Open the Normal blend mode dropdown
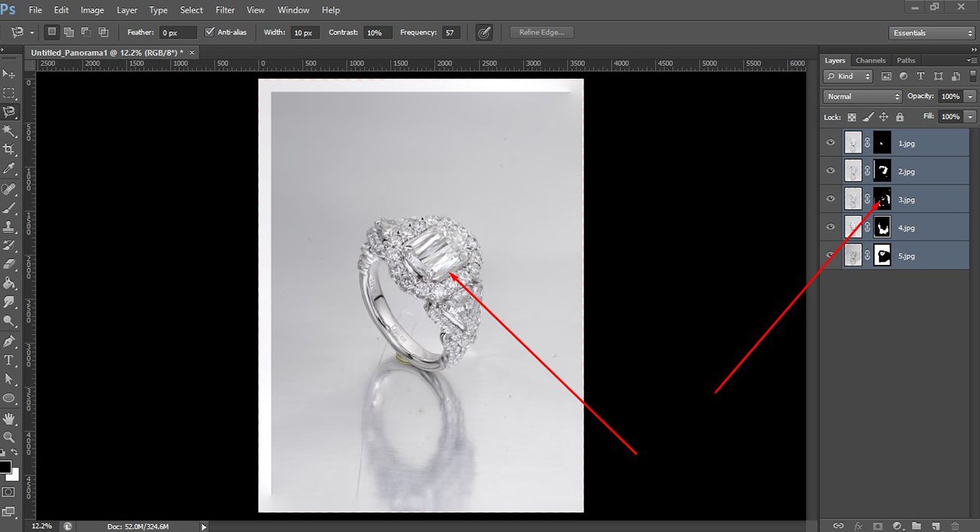The height and width of the screenshot is (532, 980). point(861,96)
